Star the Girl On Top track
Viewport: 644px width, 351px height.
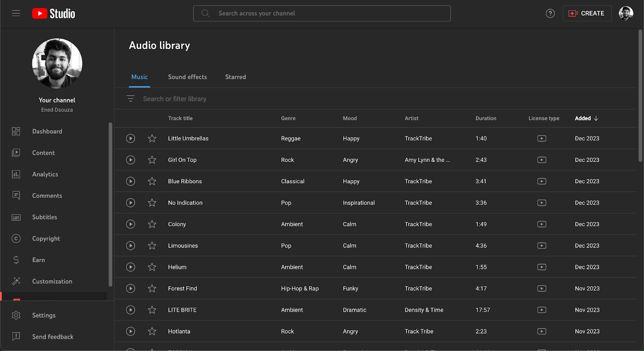152,160
